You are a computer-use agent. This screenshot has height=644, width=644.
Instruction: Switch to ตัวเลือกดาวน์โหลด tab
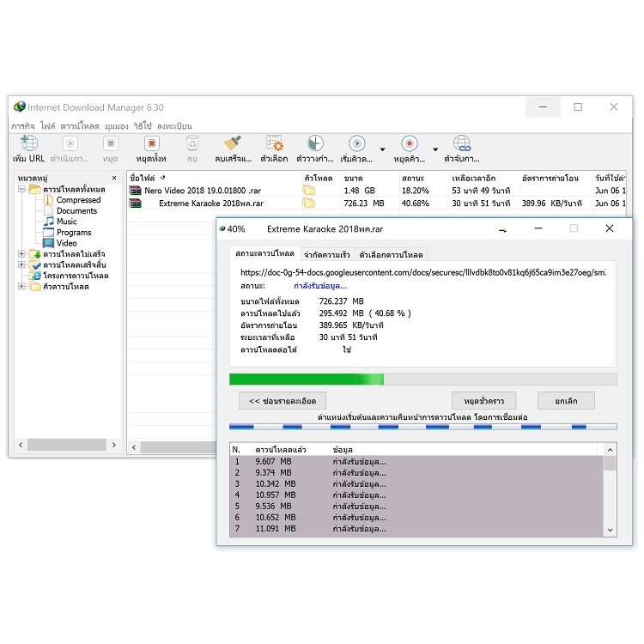click(391, 255)
